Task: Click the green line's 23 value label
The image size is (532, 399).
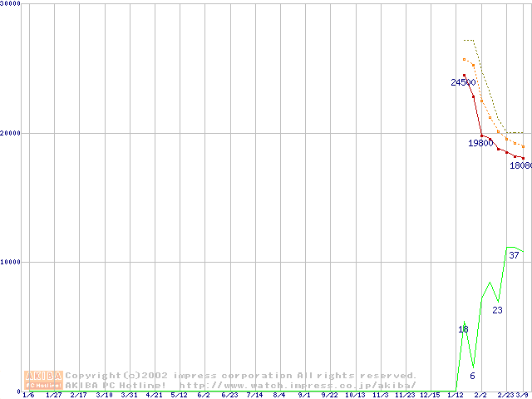Action: 497,310
